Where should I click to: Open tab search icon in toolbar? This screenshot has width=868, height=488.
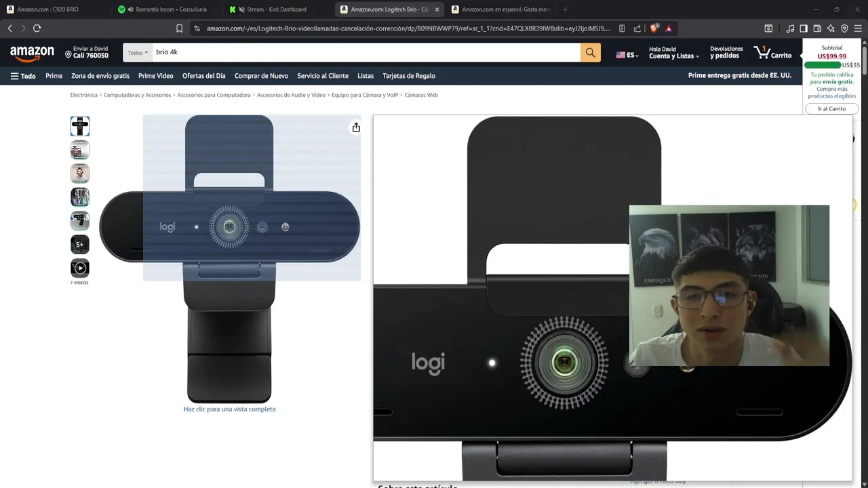[x=768, y=28]
